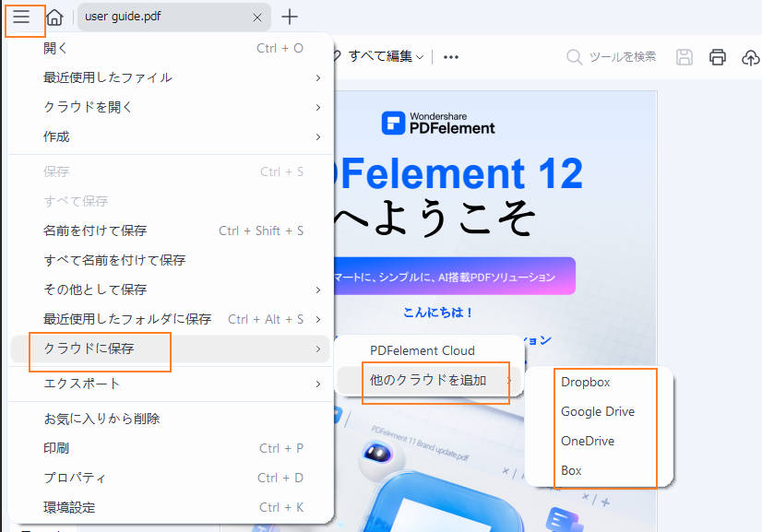Close the user guide.pdf tab
Image resolution: width=762 pixels, height=532 pixels.
[x=258, y=17]
